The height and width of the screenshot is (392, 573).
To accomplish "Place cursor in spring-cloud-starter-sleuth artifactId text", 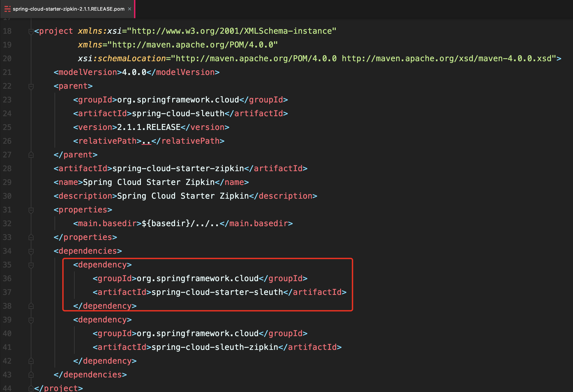I will coord(217,292).
